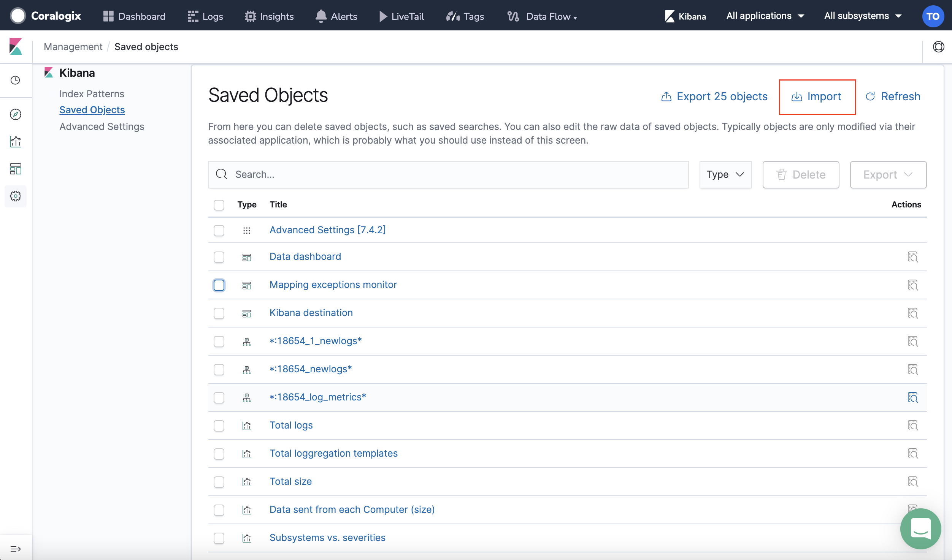Expand the sidebar with bottom arrow icon

pos(16,549)
